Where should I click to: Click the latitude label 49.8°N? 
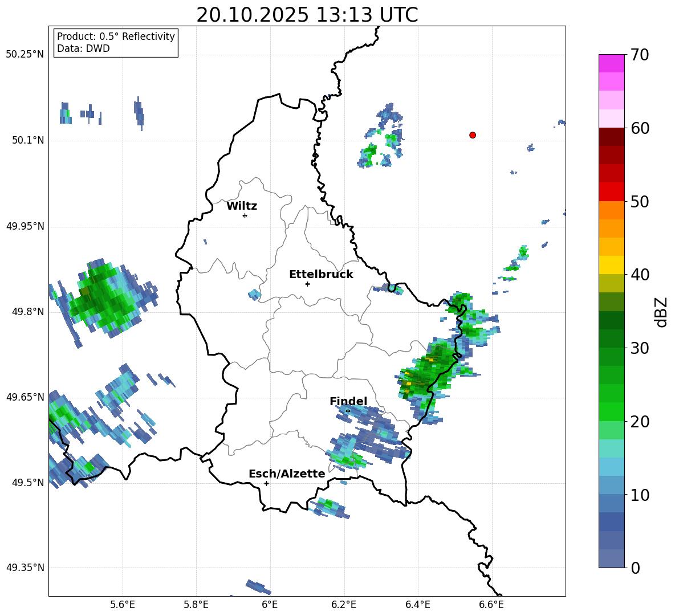(x=28, y=312)
